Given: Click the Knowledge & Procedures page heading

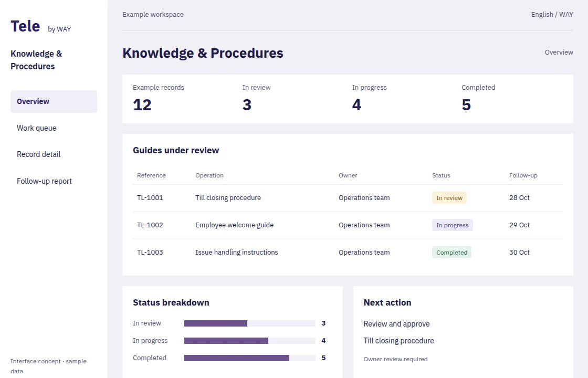Looking at the screenshot, I should (203, 53).
